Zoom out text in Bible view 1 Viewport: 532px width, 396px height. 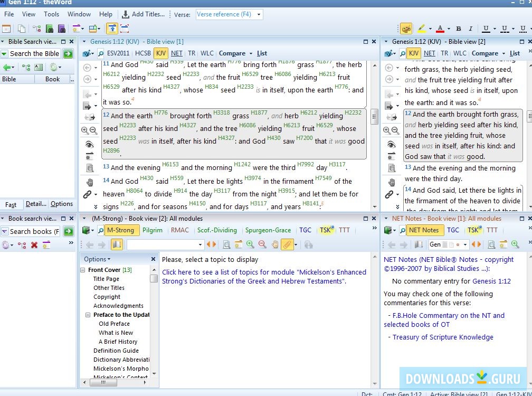(x=93, y=130)
